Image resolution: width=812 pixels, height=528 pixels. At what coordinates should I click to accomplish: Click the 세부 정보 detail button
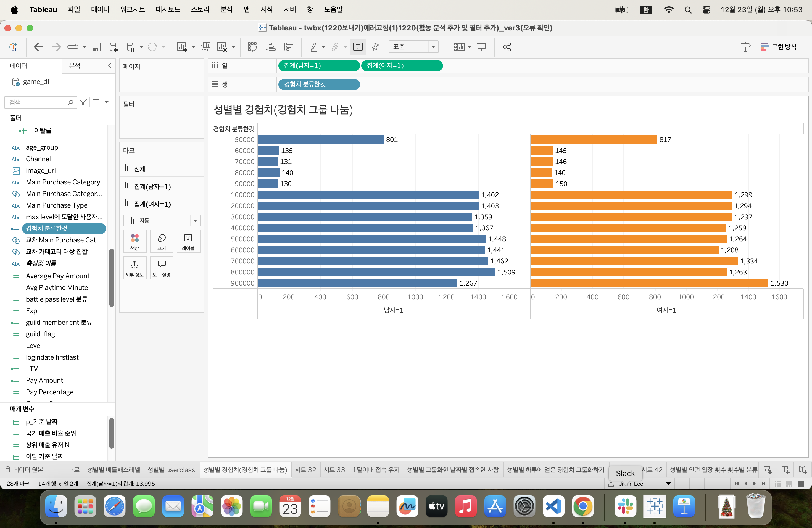click(135, 268)
